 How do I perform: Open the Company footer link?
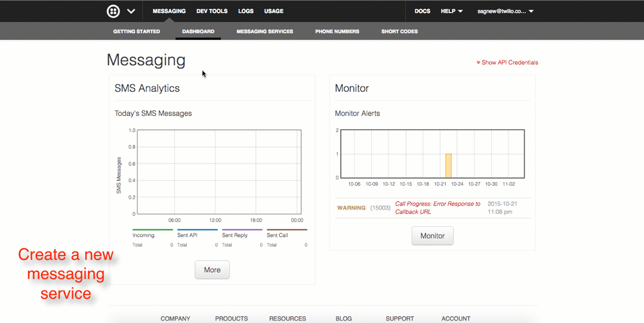point(175,318)
